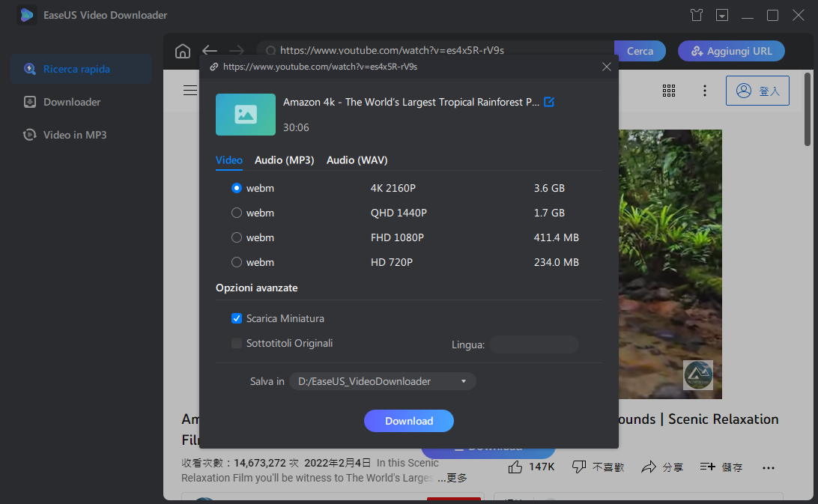
Task: Click the back arrow navigation icon
Action: pyautogui.click(x=210, y=51)
